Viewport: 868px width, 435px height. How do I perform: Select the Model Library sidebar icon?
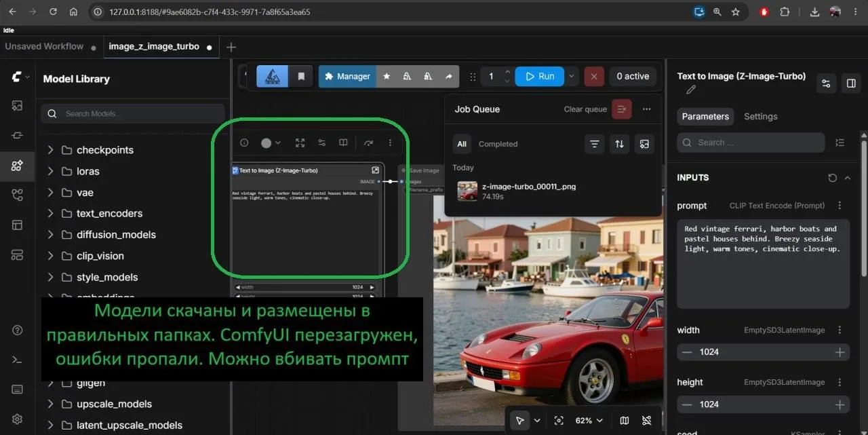click(x=17, y=165)
